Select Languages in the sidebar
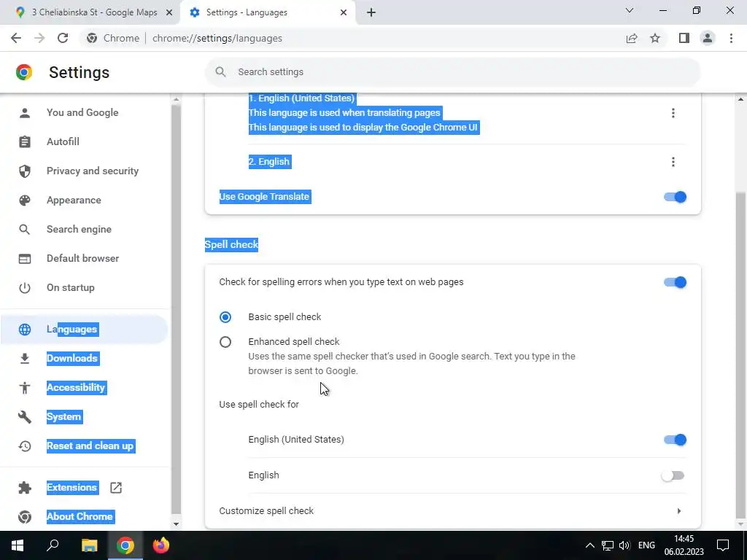 [x=84, y=329]
